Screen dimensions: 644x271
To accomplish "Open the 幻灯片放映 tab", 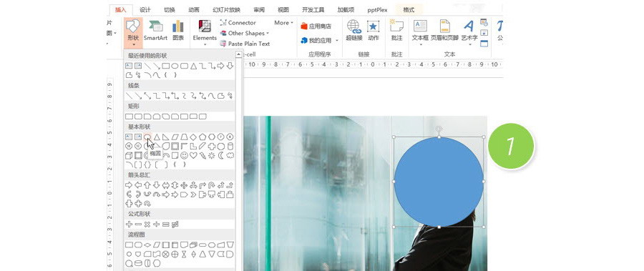I will coord(226,10).
